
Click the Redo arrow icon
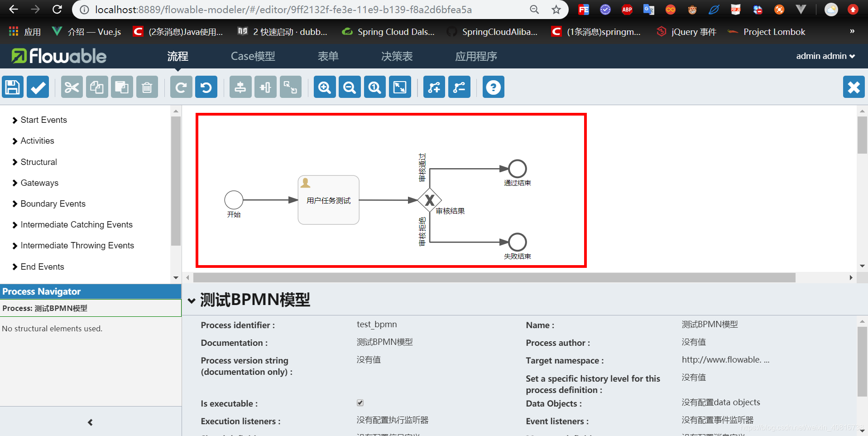181,87
